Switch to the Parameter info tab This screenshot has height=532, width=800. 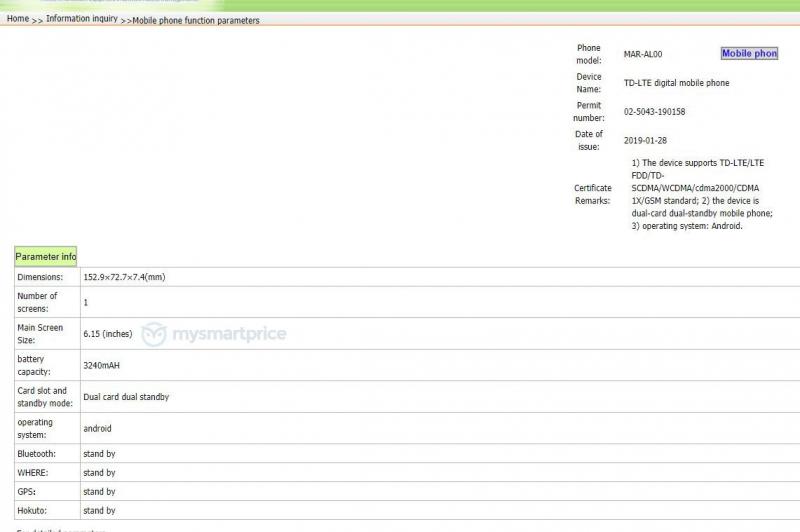click(46, 257)
